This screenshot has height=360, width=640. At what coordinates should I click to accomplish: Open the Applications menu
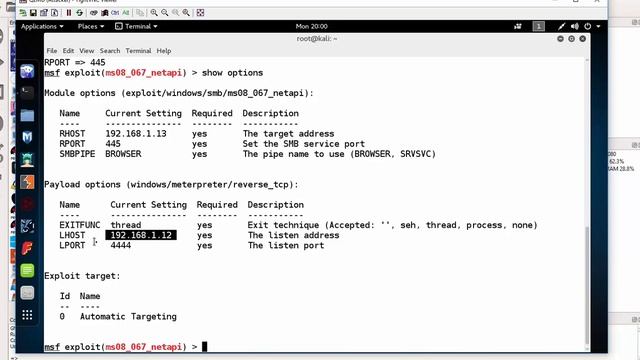42,26
